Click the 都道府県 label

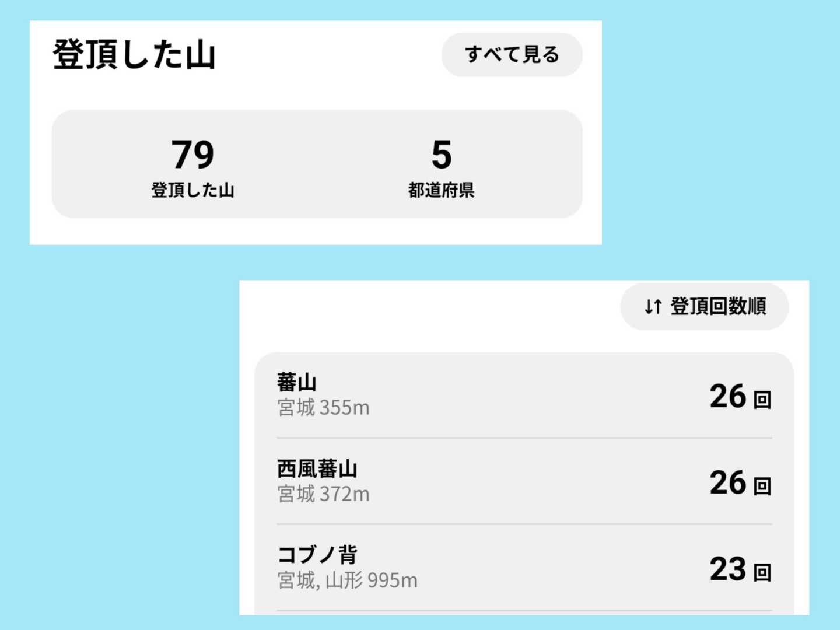click(442, 190)
